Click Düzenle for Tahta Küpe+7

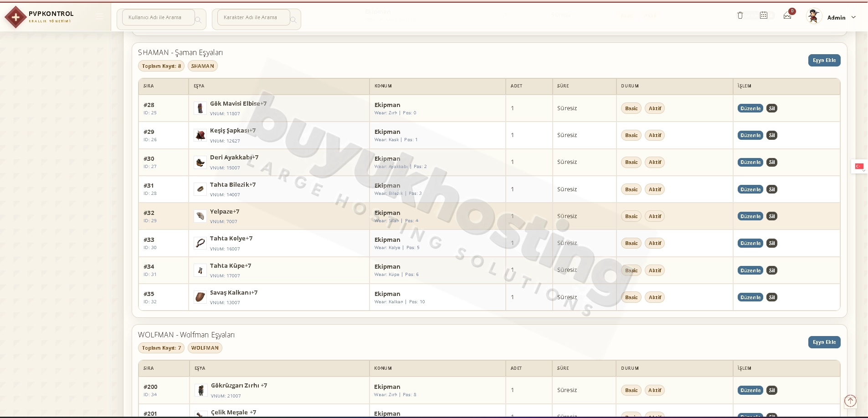(x=750, y=270)
